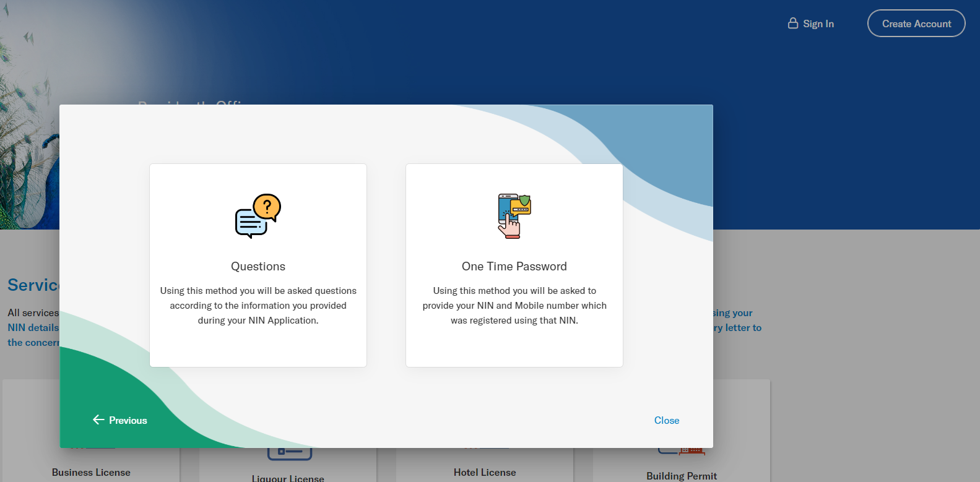
Task: Click the NIN details link text
Action: 33,328
